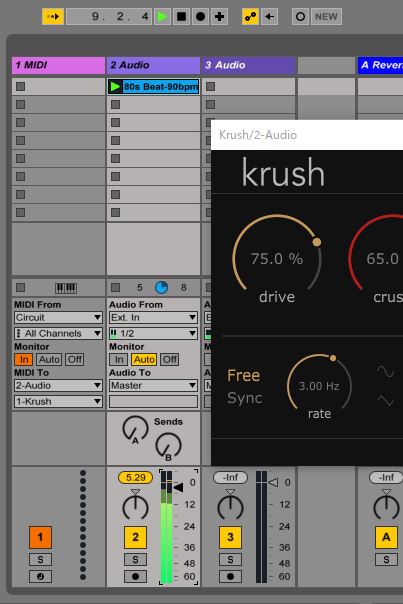Click the MIDI keyboard icon in 1 MIDI track status
This screenshot has height=604, width=403.
click(66, 288)
